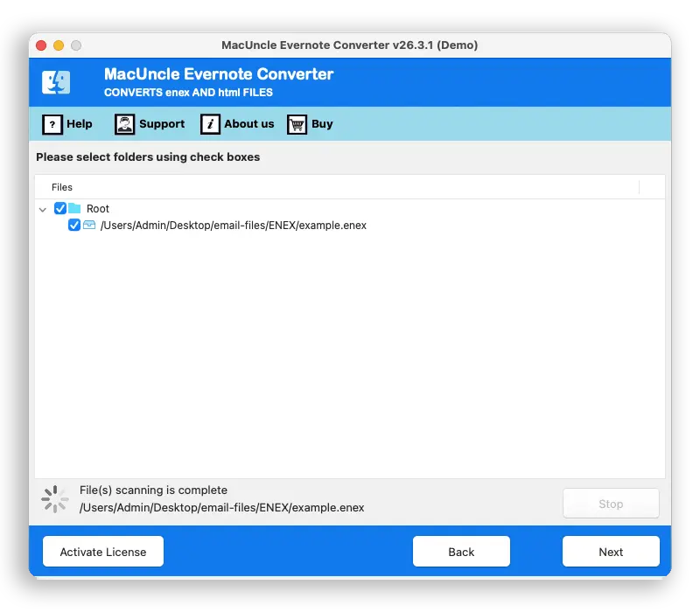Screen dimensions: 700x612
Task: Click the Support person icon
Action: tap(124, 124)
